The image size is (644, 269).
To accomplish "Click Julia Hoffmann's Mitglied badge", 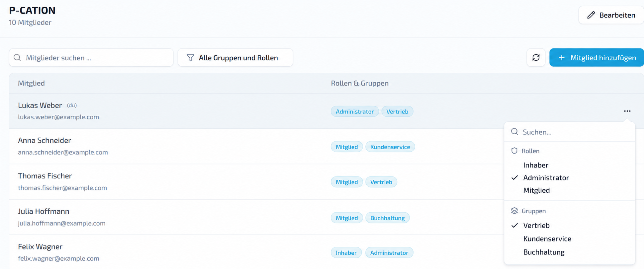I will click(347, 218).
